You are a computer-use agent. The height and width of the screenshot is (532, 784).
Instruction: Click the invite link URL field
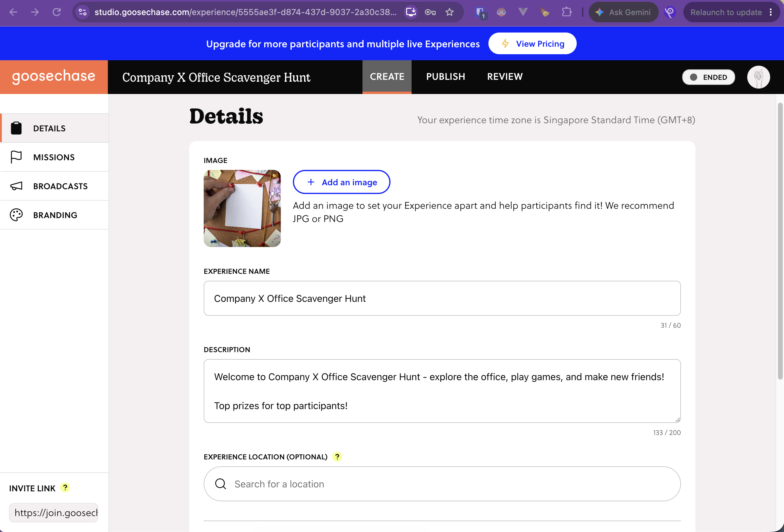click(x=54, y=513)
